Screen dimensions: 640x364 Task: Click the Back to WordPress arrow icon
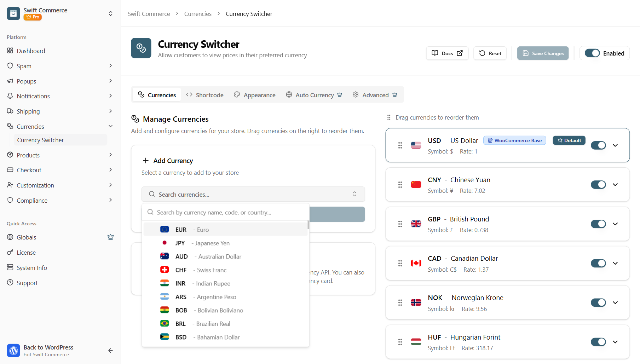pyautogui.click(x=110, y=351)
